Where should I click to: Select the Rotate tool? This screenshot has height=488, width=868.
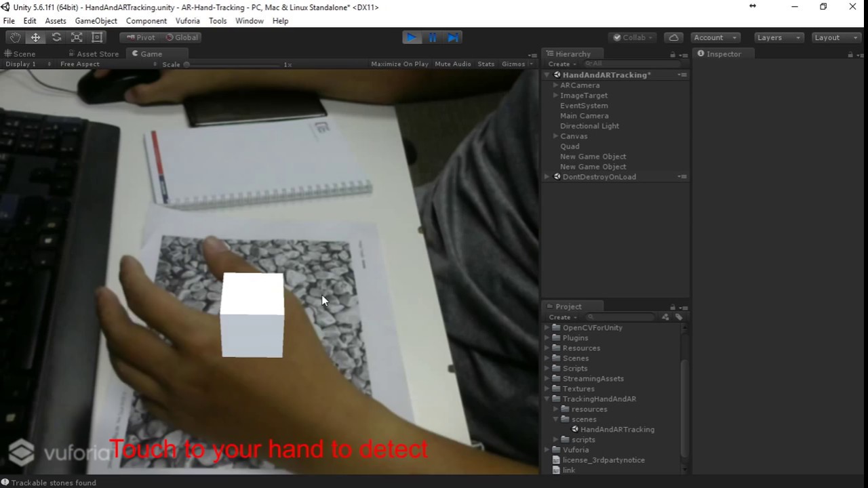[x=56, y=37]
